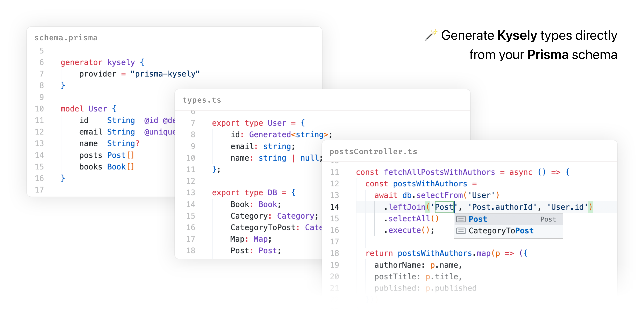
Task: Open the postsController.ts file tab
Action: pos(373,152)
